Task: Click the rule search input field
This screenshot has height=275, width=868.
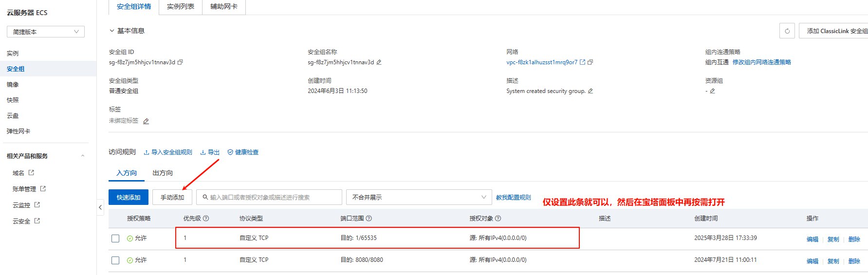Action: point(273,197)
